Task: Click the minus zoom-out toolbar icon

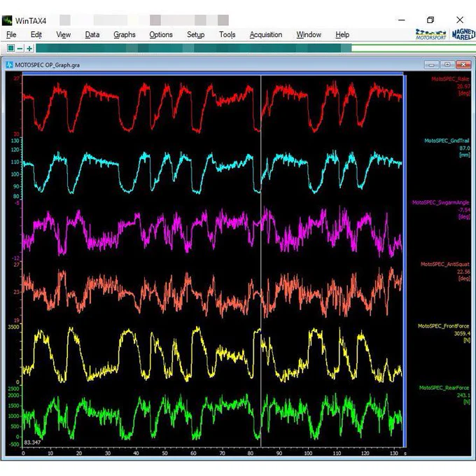Action: (20, 48)
